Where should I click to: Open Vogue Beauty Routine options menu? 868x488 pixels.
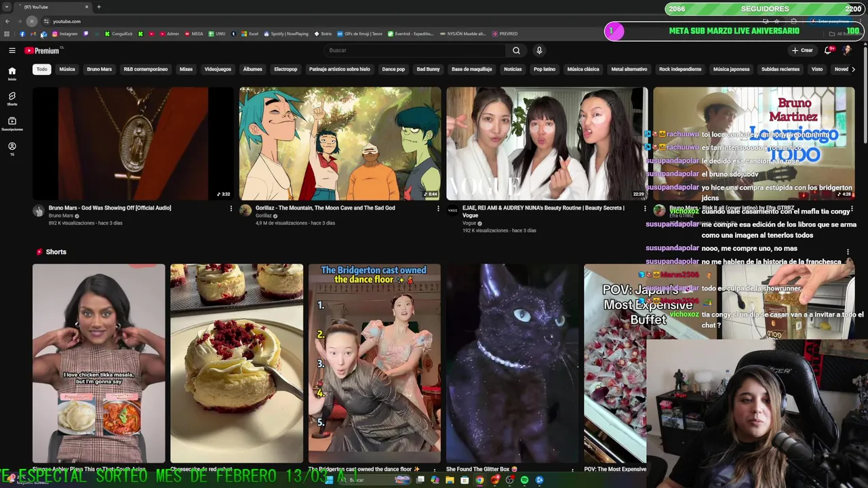tap(645, 209)
